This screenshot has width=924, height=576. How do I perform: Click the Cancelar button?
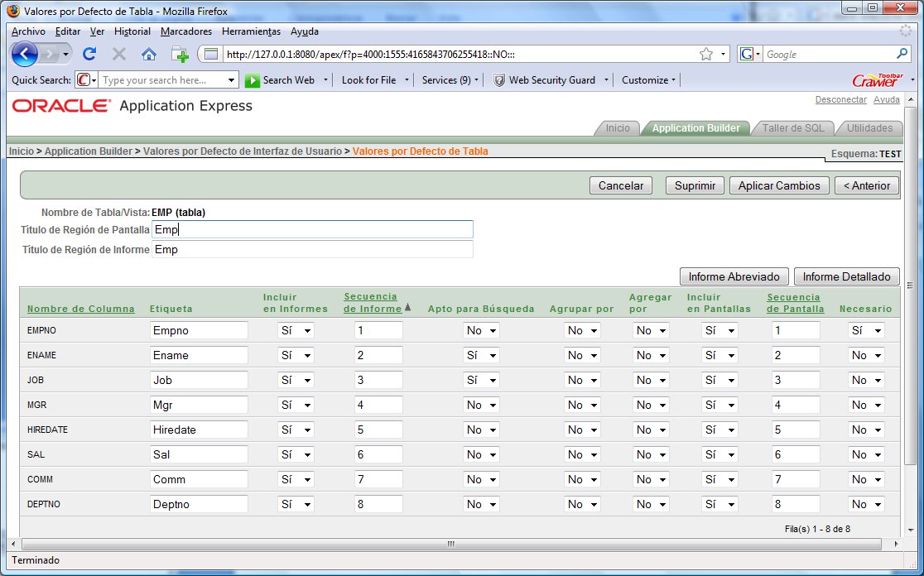[620, 185]
